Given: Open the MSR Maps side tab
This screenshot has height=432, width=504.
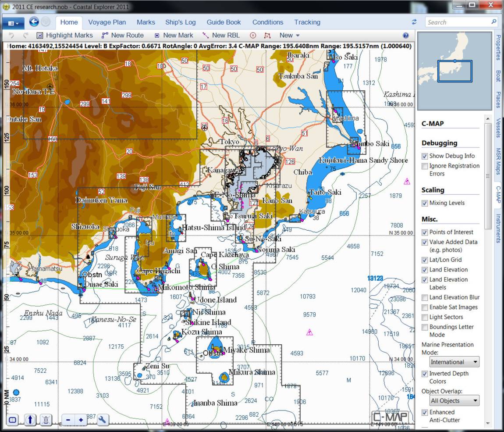Looking at the screenshot, I should pos(498,161).
